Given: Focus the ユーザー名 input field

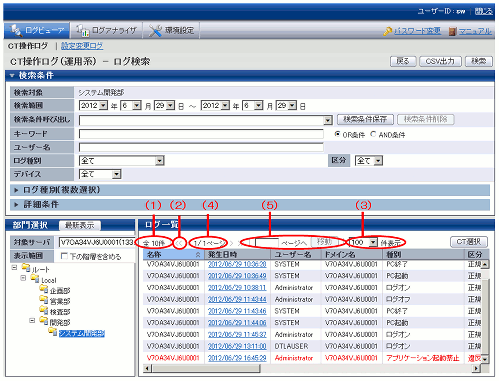Looking at the screenshot, I should (x=201, y=147).
